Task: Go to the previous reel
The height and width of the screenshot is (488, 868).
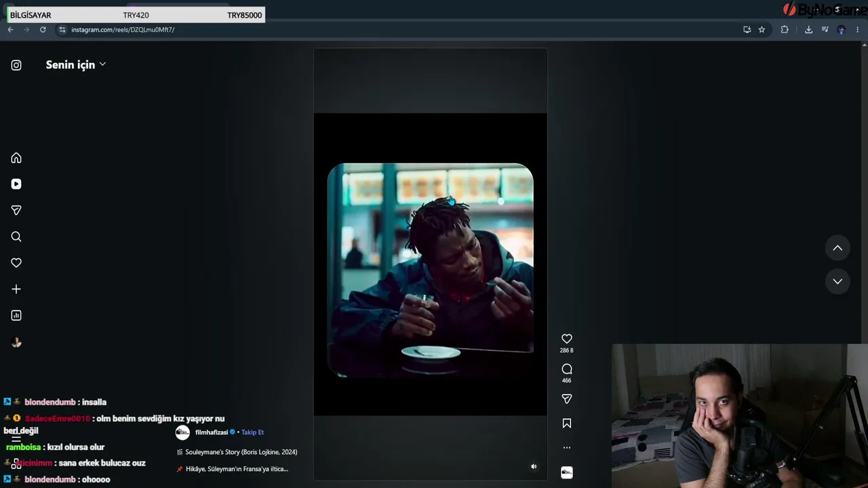Action: coord(837,248)
